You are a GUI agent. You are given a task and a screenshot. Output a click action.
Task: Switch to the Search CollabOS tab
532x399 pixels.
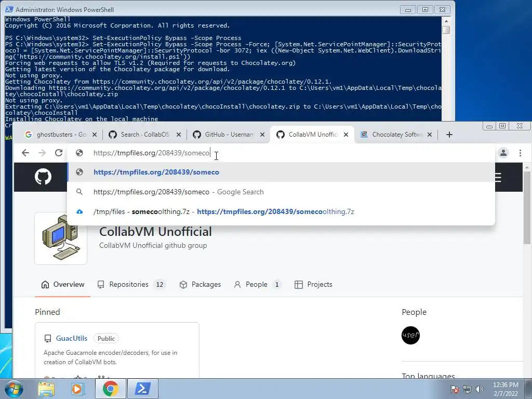tap(144, 135)
